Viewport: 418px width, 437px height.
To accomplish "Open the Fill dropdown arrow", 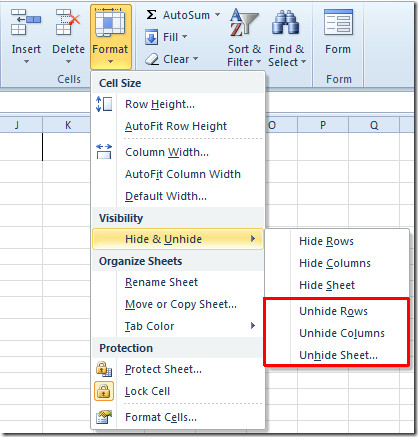I will point(184,37).
